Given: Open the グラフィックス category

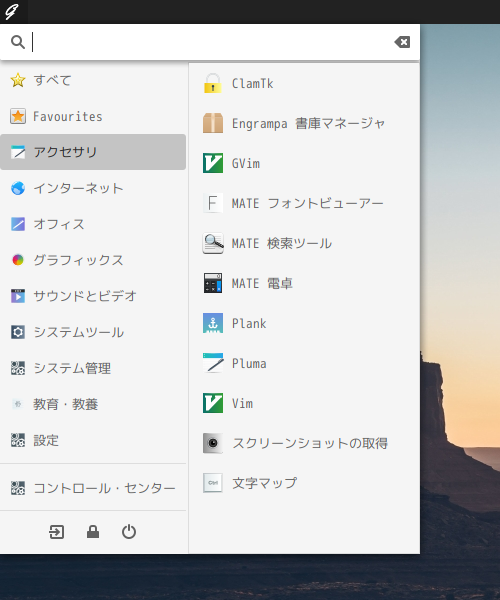Looking at the screenshot, I should 93,260.
